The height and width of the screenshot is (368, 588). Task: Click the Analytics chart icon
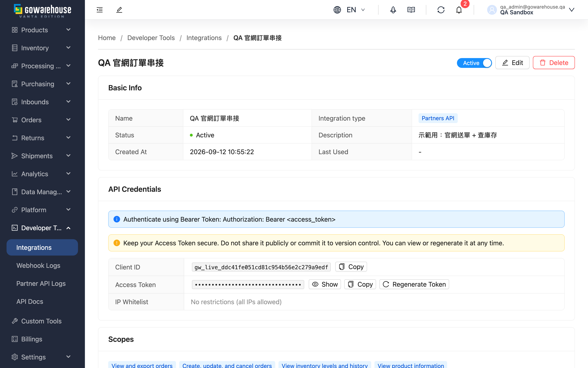point(14,174)
